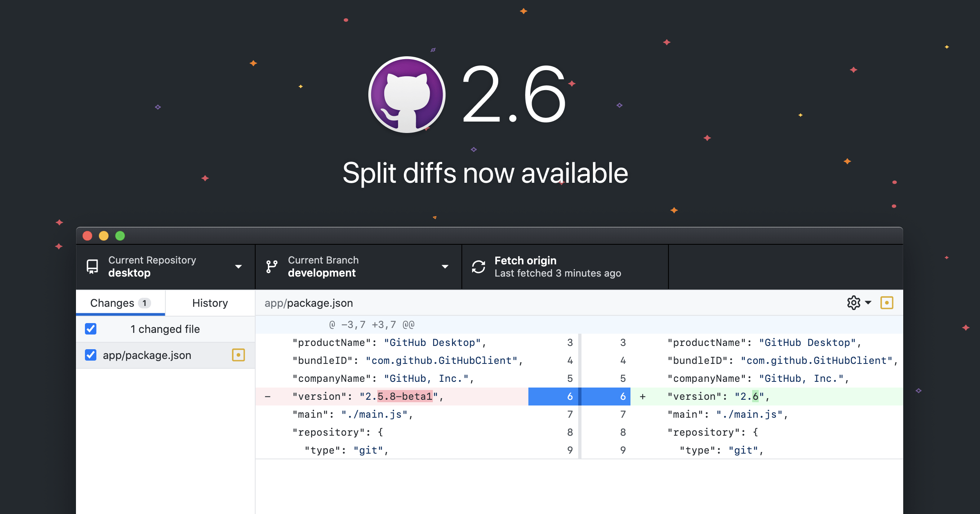The width and height of the screenshot is (980, 514).
Task: Uncheck the "1 changed file" checkbox
Action: click(90, 329)
